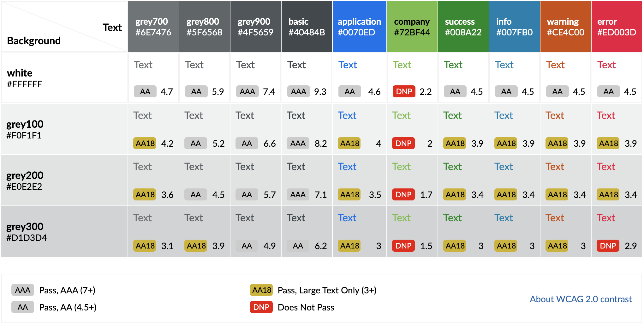Select the application #0070ED color header

(x=360, y=27)
